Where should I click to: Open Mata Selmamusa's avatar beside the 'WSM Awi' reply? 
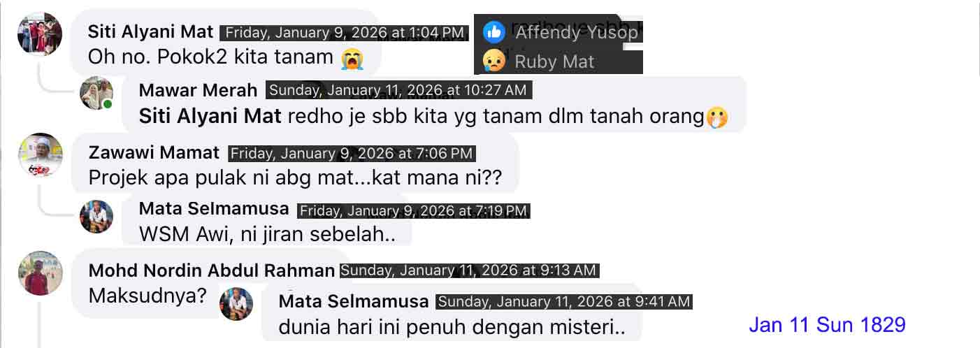click(96, 217)
